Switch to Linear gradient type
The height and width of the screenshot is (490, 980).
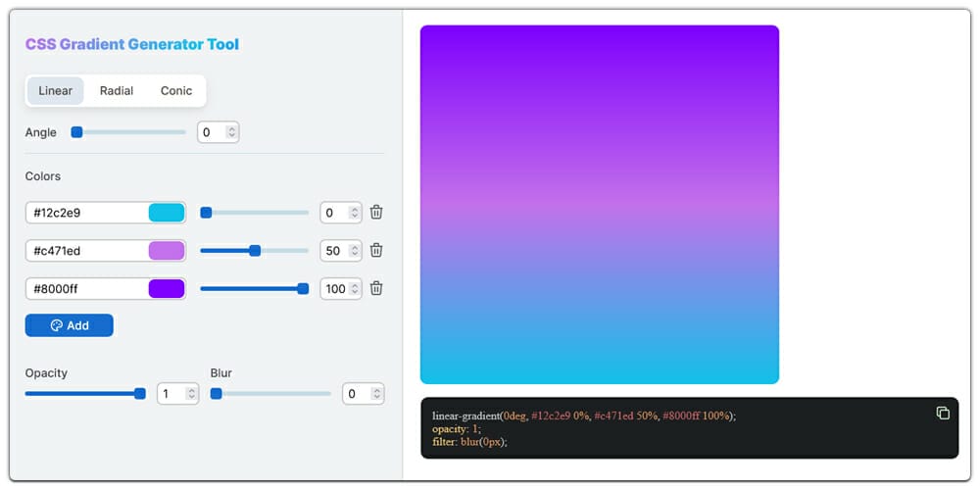(55, 91)
